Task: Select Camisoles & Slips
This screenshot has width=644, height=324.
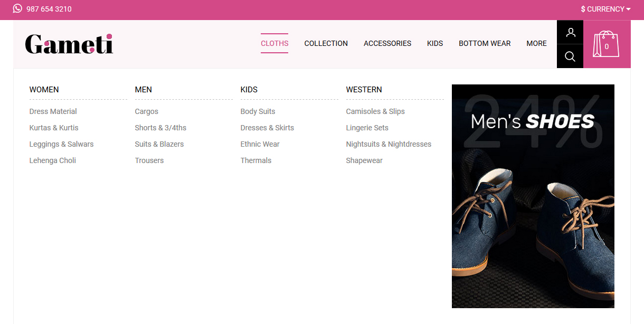Action: point(375,111)
